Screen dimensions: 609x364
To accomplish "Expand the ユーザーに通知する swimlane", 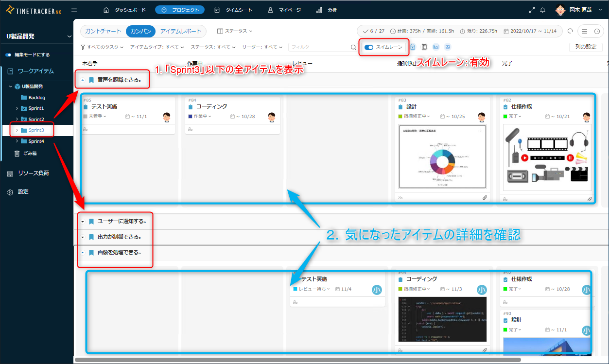I will click(83, 222).
